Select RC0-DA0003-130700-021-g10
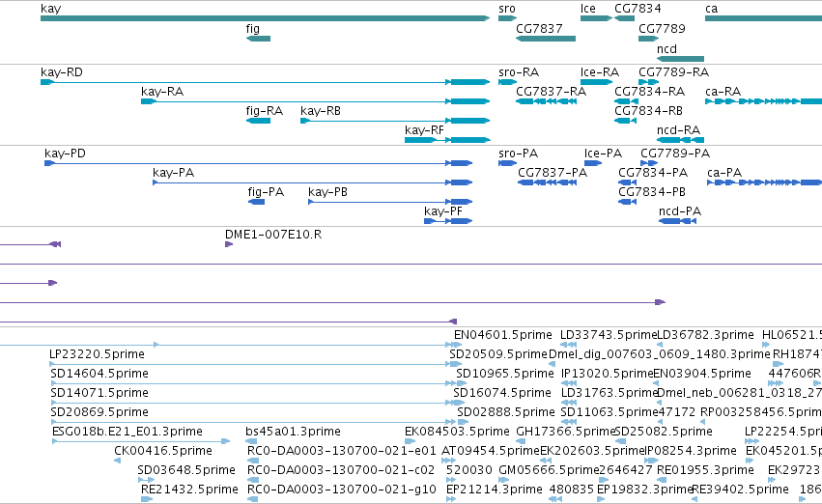The height and width of the screenshot is (504, 822). point(253,499)
